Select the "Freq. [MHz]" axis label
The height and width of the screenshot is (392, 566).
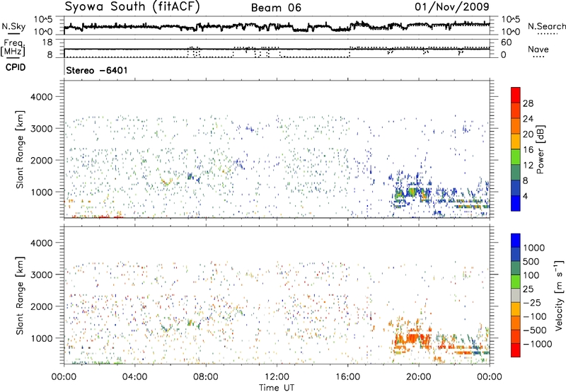(13, 48)
